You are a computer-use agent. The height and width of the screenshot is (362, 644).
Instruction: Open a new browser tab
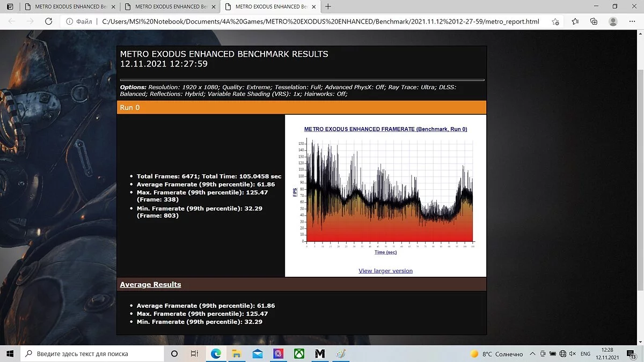328,6
